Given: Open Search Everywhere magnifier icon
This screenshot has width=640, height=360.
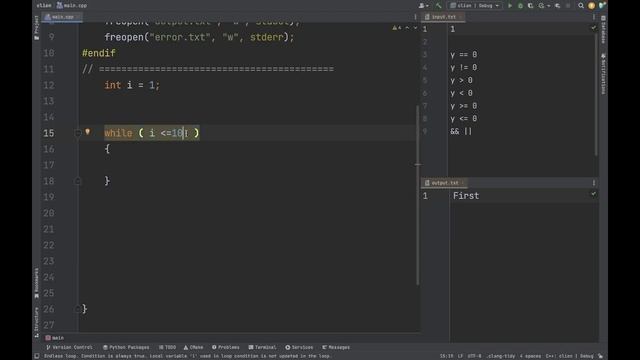Looking at the screenshot, I should point(581,6).
